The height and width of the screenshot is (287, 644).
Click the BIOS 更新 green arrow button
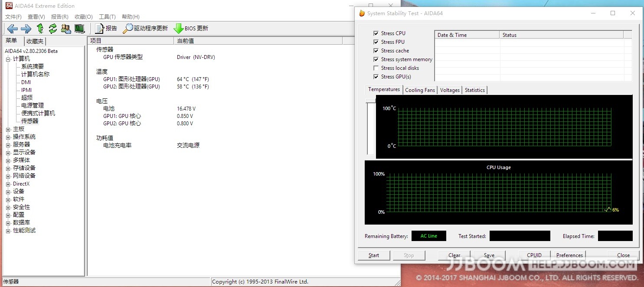coord(191,29)
